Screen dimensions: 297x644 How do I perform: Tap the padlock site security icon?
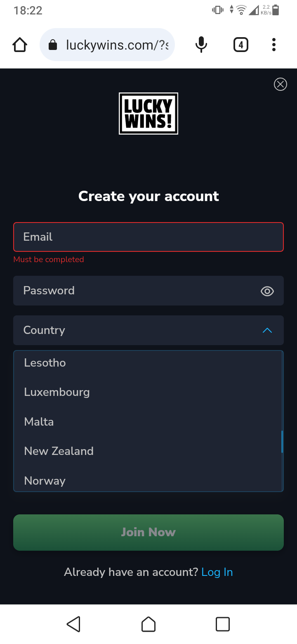click(x=53, y=45)
